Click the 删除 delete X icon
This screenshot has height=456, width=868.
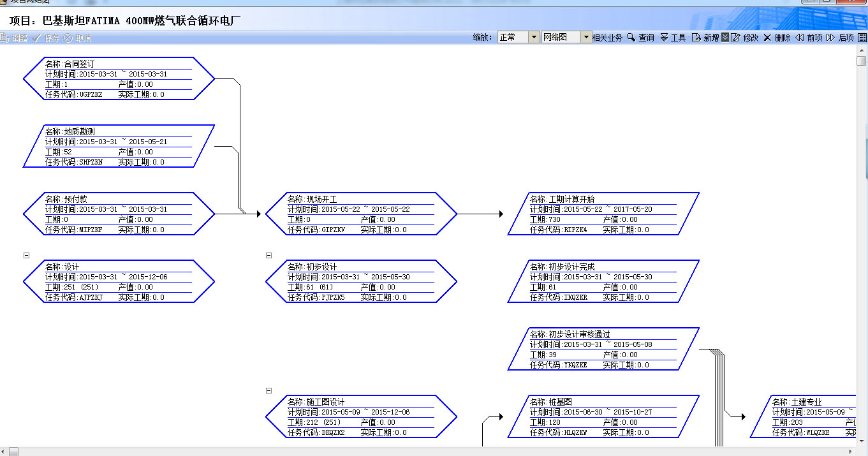[767, 38]
